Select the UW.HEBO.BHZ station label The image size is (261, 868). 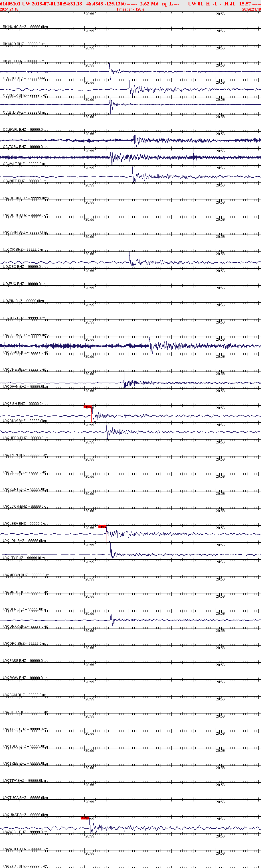[26, 438]
